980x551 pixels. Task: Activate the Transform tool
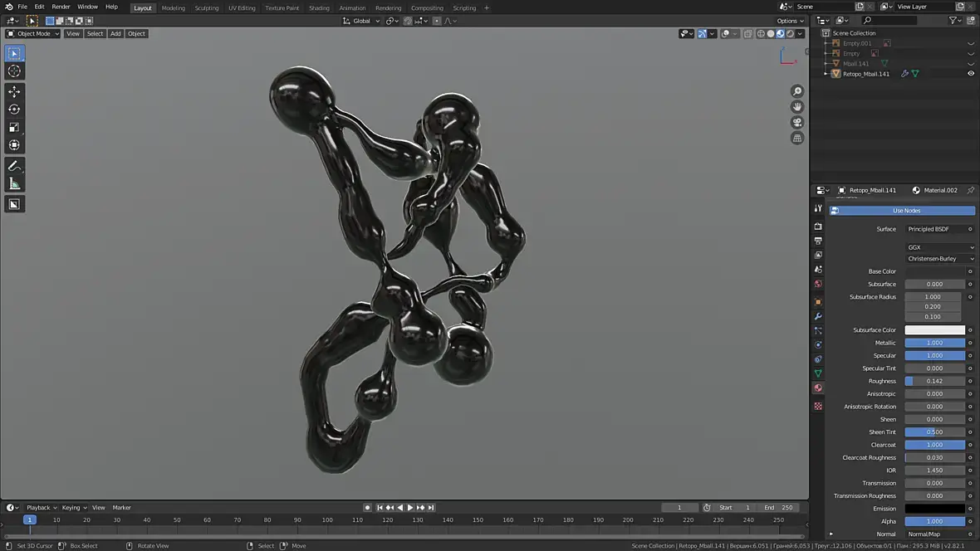click(14, 145)
